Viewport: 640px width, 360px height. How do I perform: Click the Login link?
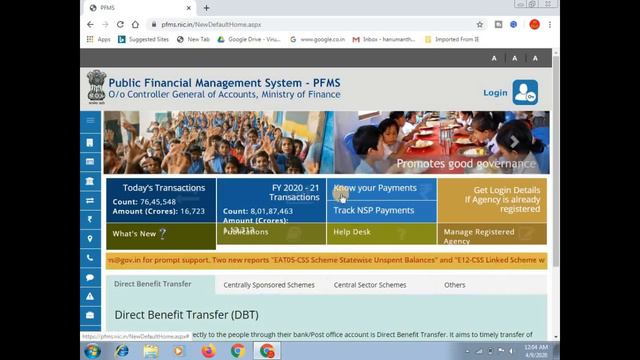click(495, 93)
